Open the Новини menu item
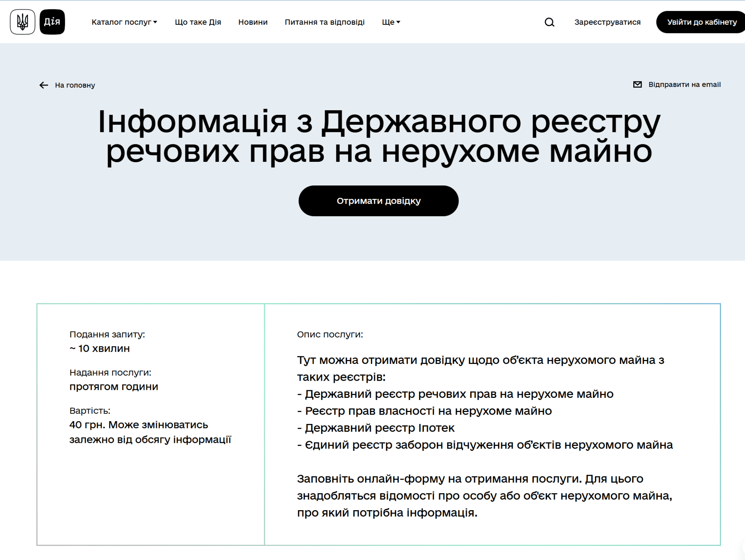This screenshot has width=745, height=560. point(253,22)
